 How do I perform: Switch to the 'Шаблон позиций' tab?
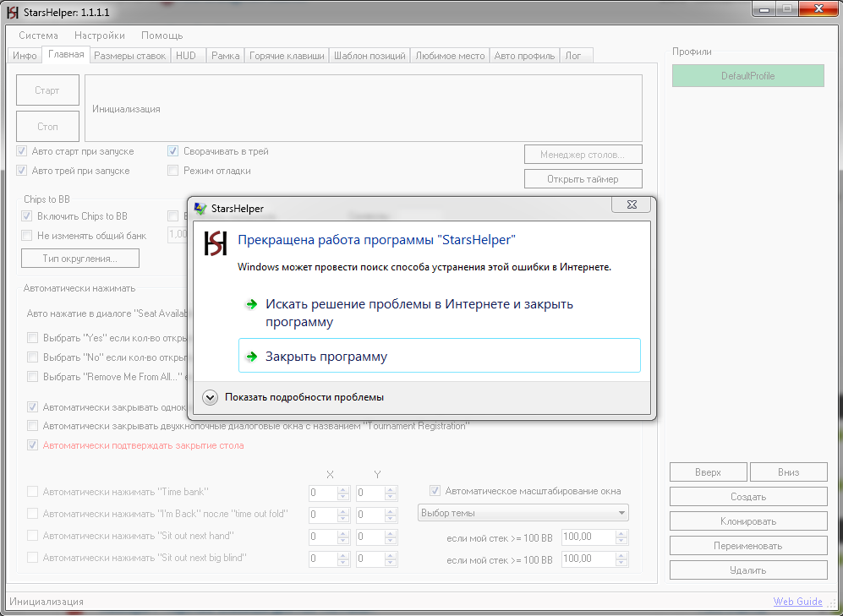(369, 56)
